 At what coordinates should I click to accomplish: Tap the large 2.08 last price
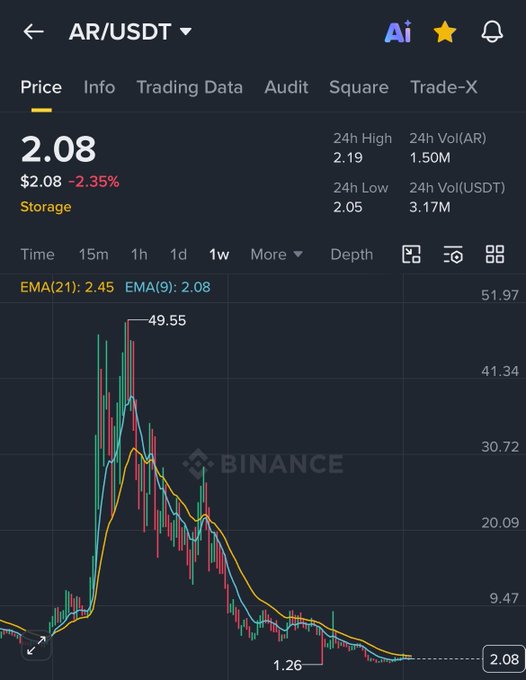[x=58, y=149]
